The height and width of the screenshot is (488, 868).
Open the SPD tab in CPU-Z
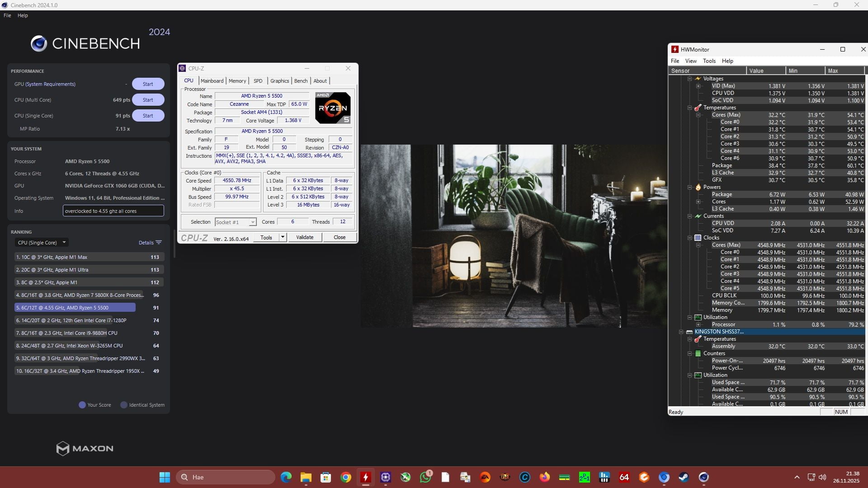(x=258, y=81)
